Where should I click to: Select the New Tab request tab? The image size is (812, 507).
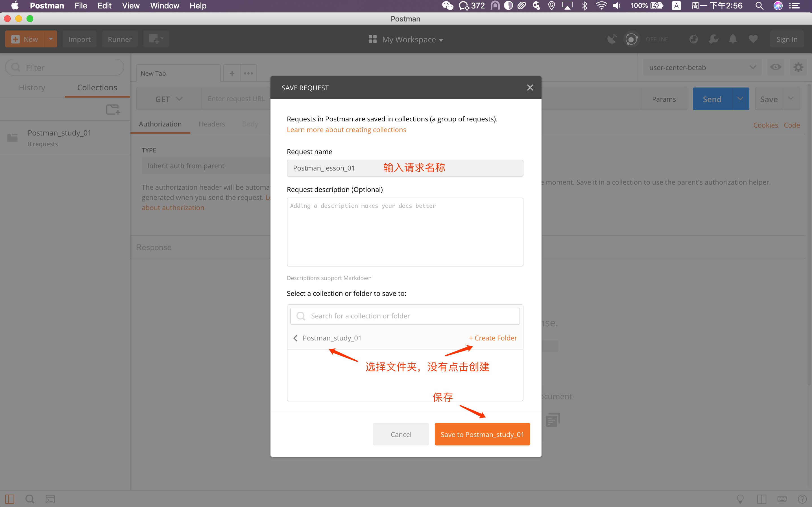[178, 73]
